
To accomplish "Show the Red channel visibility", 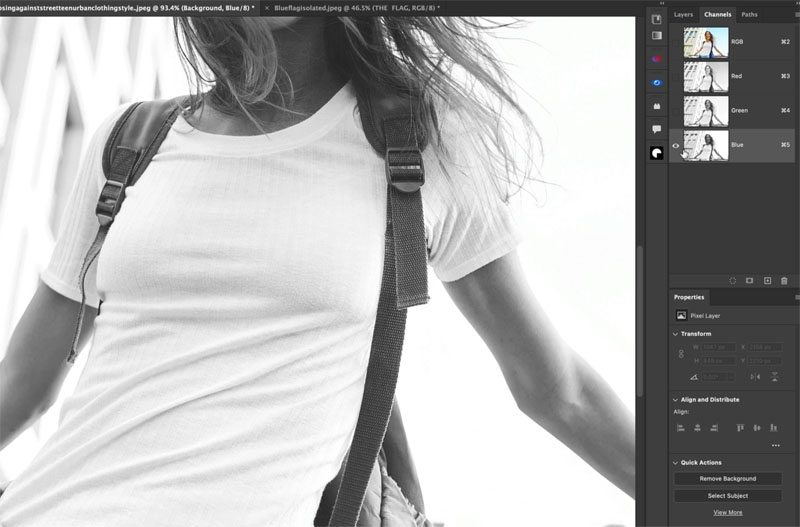I will (x=676, y=76).
